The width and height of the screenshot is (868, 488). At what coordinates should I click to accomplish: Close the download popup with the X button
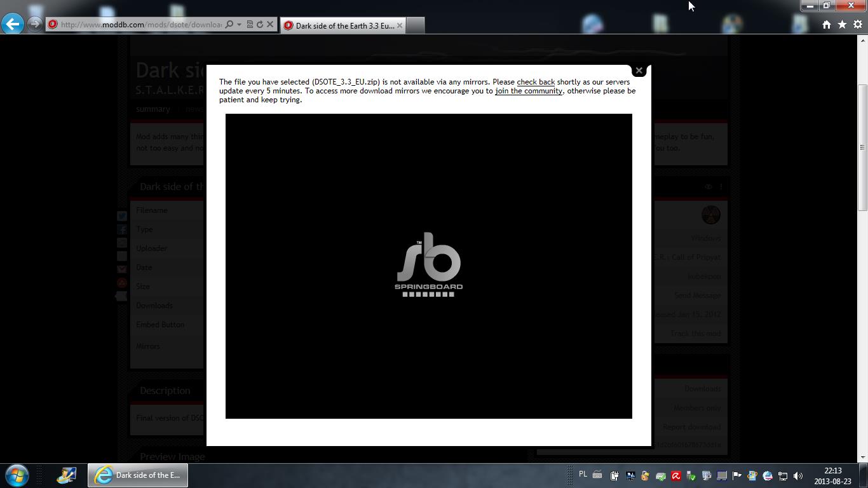click(639, 71)
